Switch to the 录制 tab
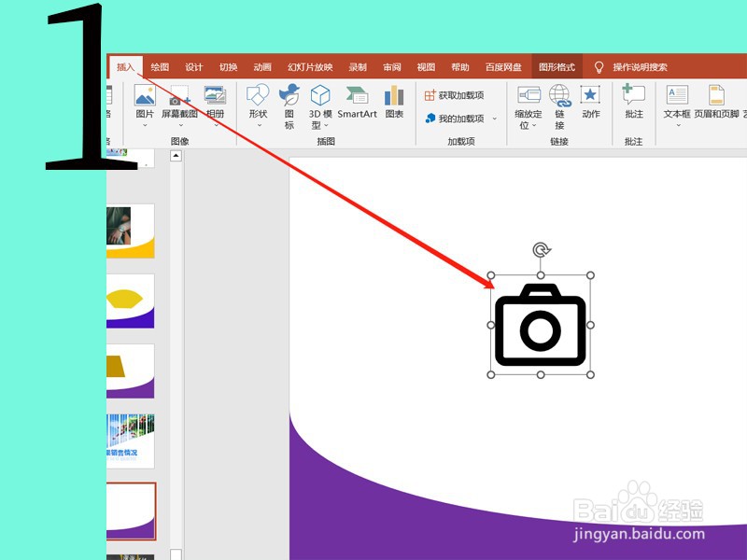 tap(358, 67)
